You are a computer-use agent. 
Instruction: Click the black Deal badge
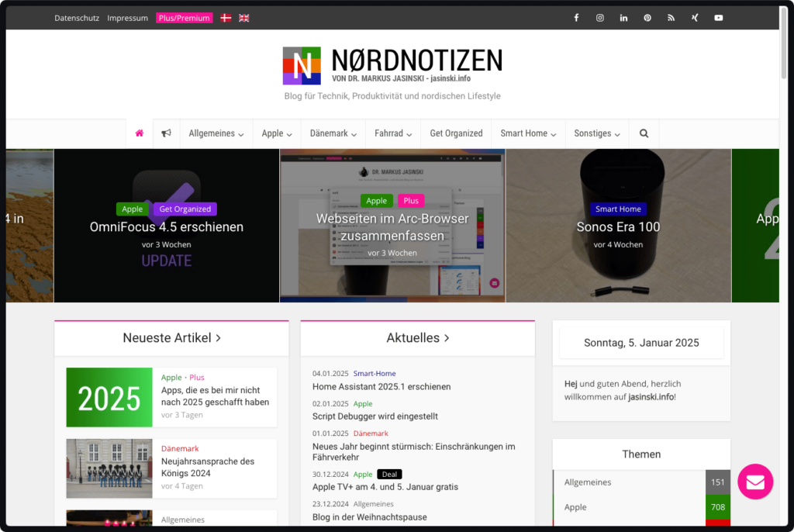click(x=389, y=475)
